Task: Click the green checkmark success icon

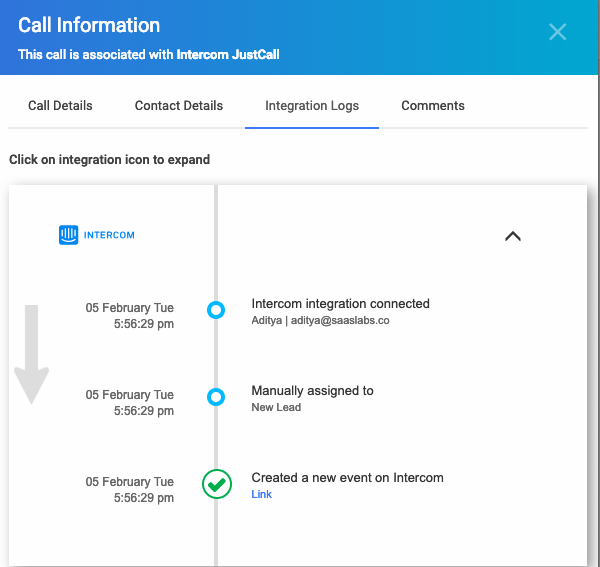Action: coord(217,484)
